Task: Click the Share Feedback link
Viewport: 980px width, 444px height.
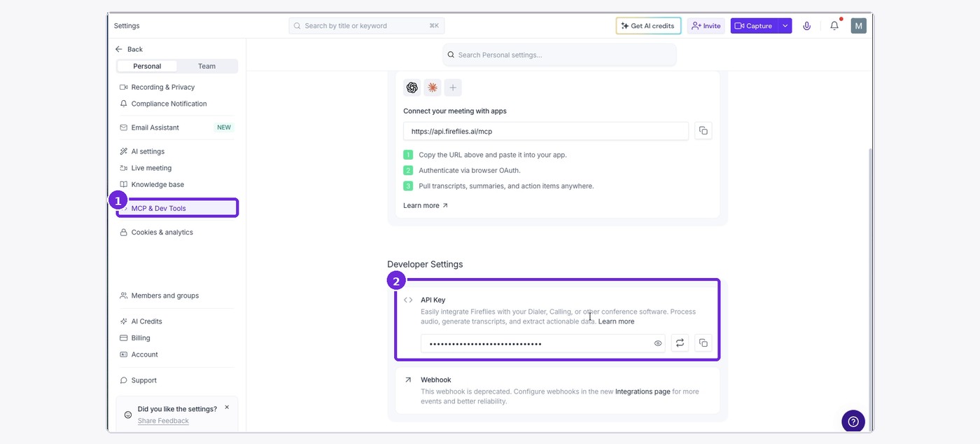Action: [x=163, y=421]
